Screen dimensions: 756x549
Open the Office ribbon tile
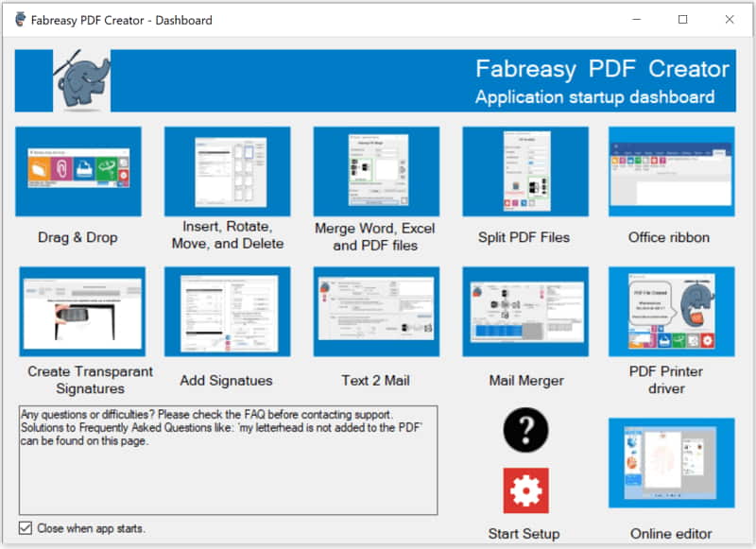[x=671, y=172]
